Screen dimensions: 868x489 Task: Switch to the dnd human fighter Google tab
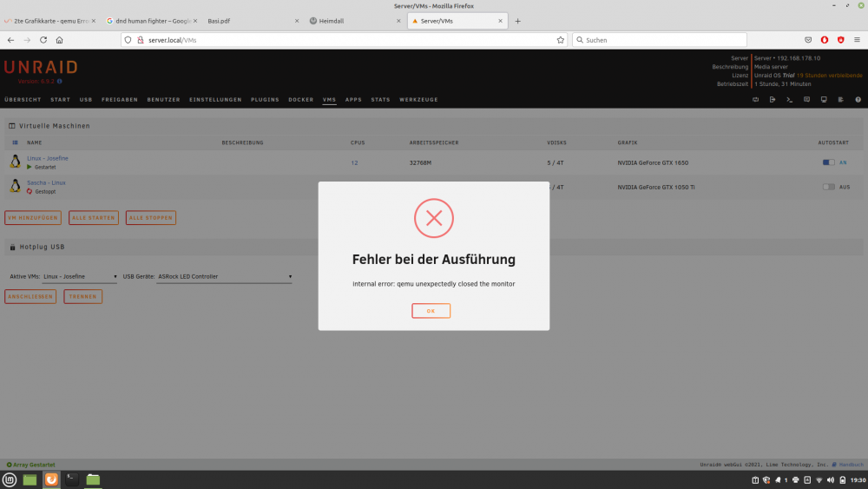[x=150, y=21]
